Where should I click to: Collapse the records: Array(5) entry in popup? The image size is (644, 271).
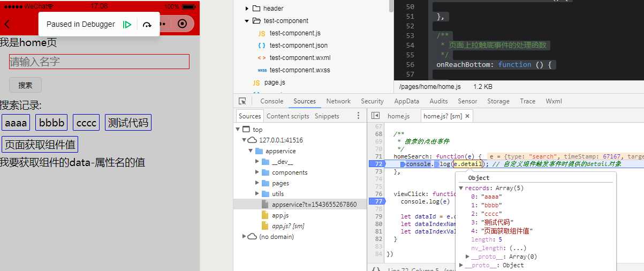(461, 188)
